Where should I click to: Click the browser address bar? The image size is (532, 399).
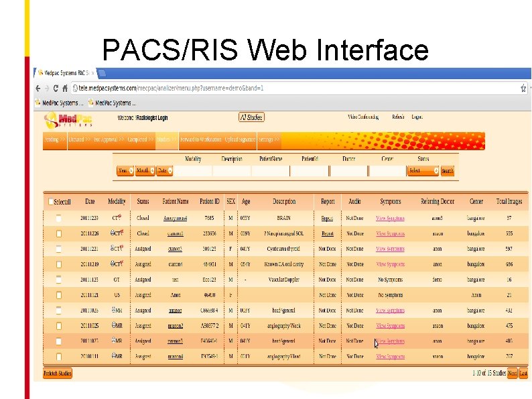click(x=295, y=89)
